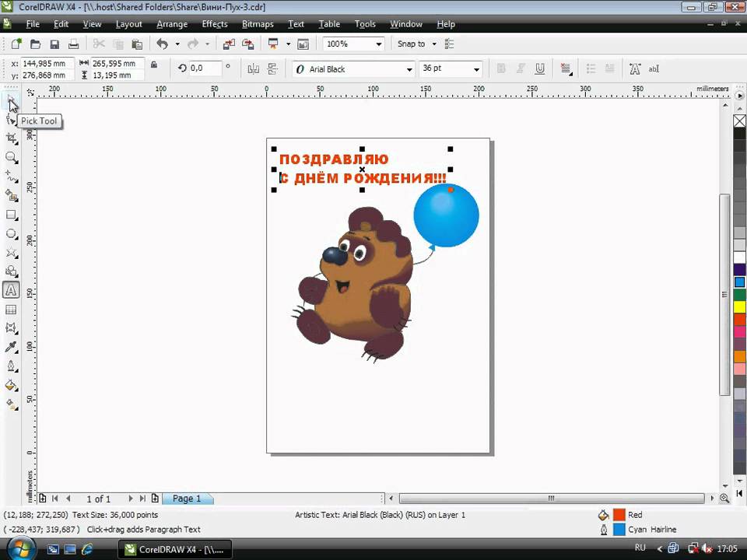The height and width of the screenshot is (560, 747).
Task: Select the Pick Tool arrow
Action: point(10,101)
